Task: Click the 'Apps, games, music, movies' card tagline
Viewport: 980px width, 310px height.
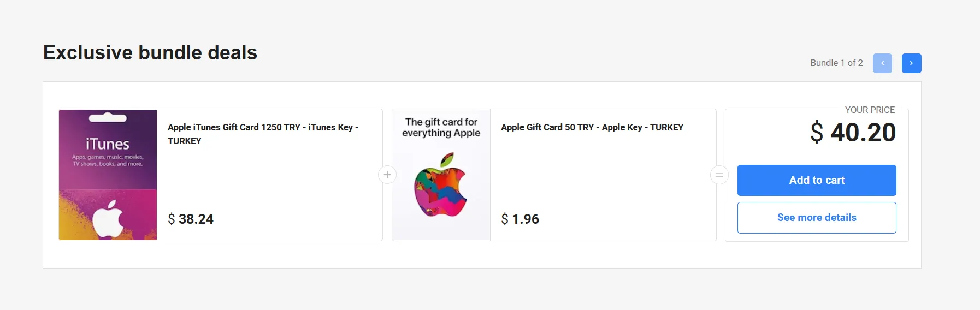Action: coord(108,160)
